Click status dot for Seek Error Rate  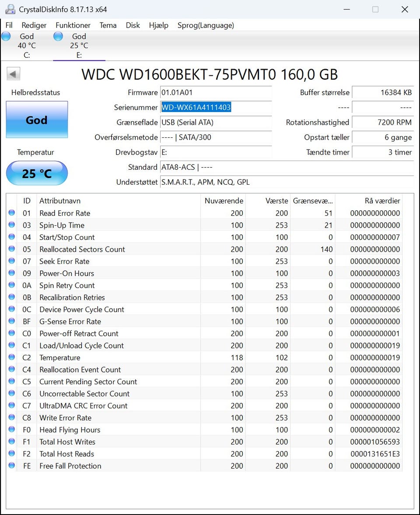pos(12,261)
